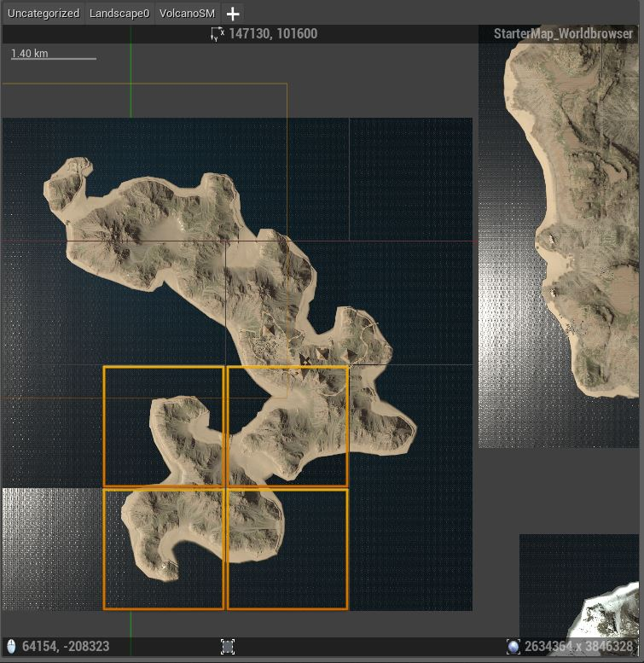Viewport: 644px width, 663px height.
Task: Click the 64154, -208323 cursor position readout
Action: coord(66,647)
